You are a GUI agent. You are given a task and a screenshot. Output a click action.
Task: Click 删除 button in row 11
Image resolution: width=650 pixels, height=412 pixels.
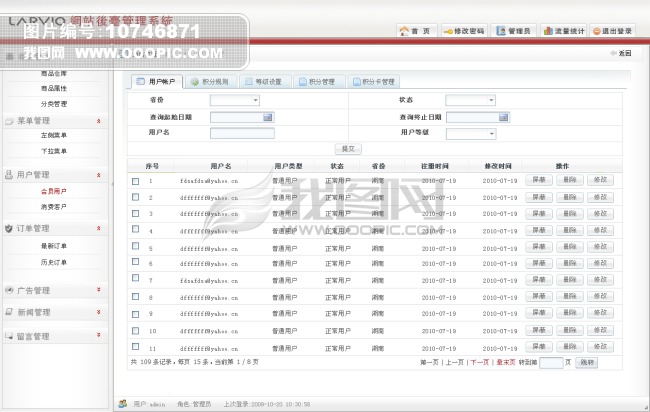pyautogui.click(x=570, y=347)
